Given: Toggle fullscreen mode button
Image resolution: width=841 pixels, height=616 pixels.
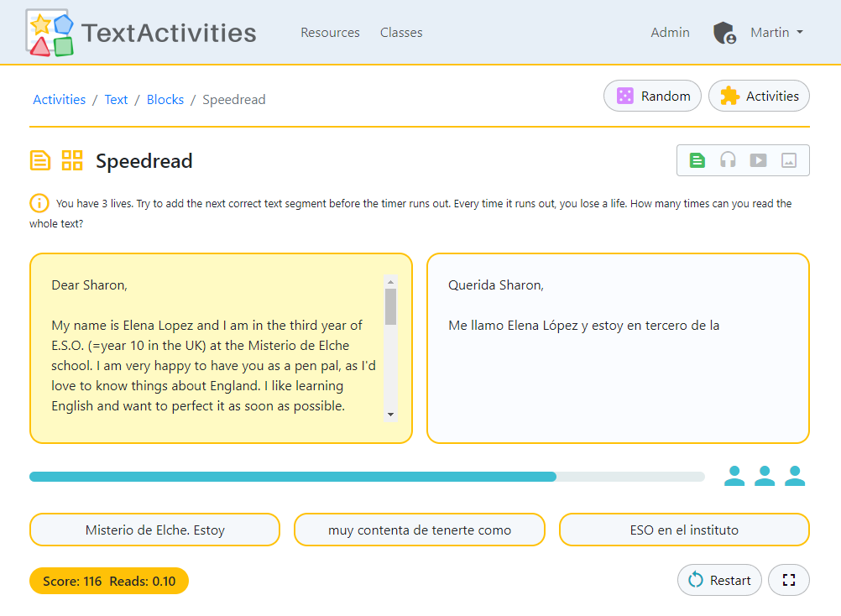Looking at the screenshot, I should (788, 580).
